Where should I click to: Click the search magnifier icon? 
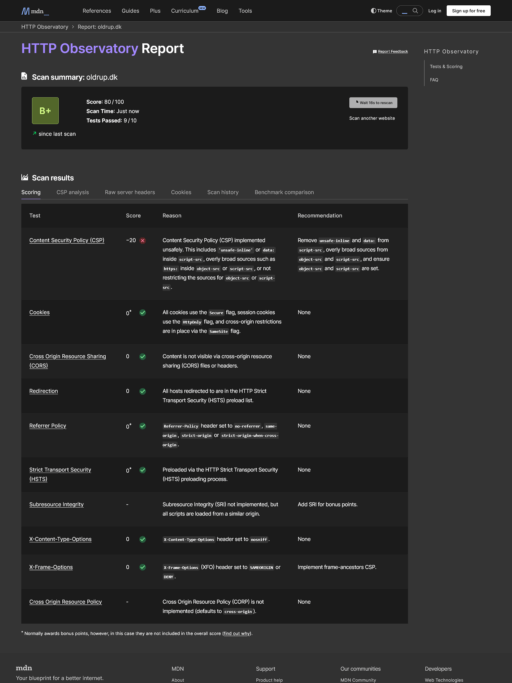[x=415, y=11]
